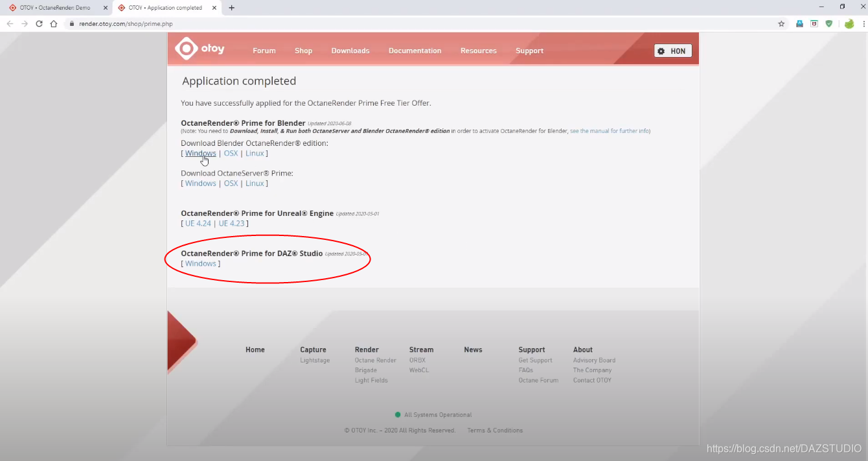
Task: Restore down the browser window
Action: click(842, 6)
